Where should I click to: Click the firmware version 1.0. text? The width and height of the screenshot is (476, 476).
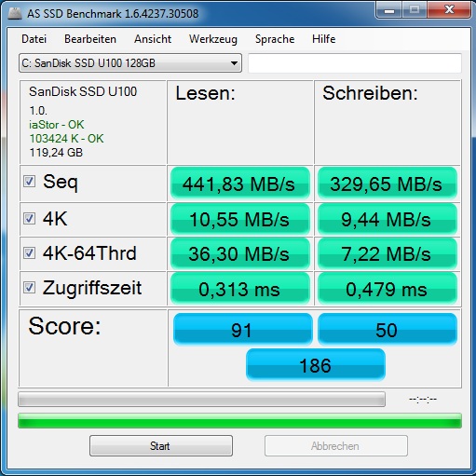[x=38, y=111]
